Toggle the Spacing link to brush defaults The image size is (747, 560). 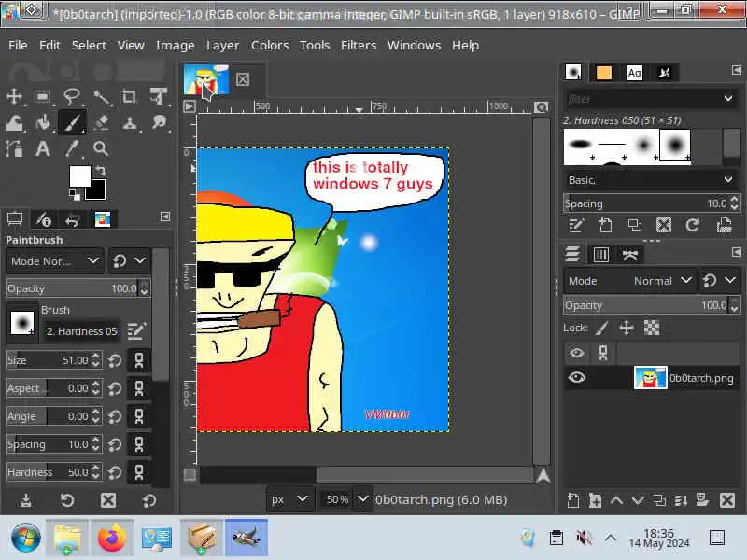pyautogui.click(x=139, y=445)
